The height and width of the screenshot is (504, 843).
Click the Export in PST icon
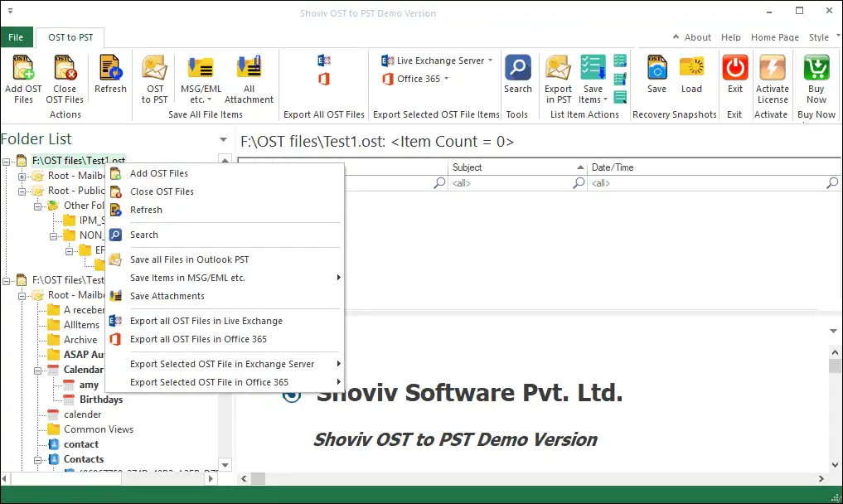coord(558,68)
